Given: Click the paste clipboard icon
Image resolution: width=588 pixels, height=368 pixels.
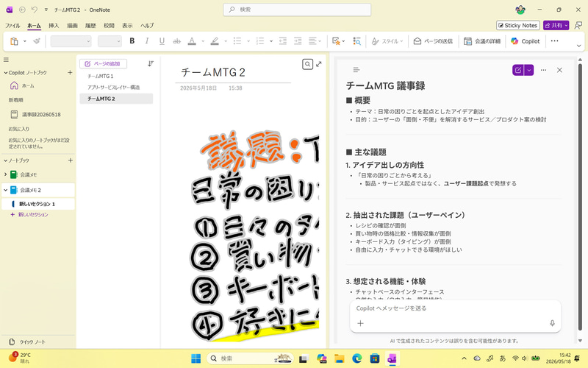Looking at the screenshot, I should click(x=14, y=41).
